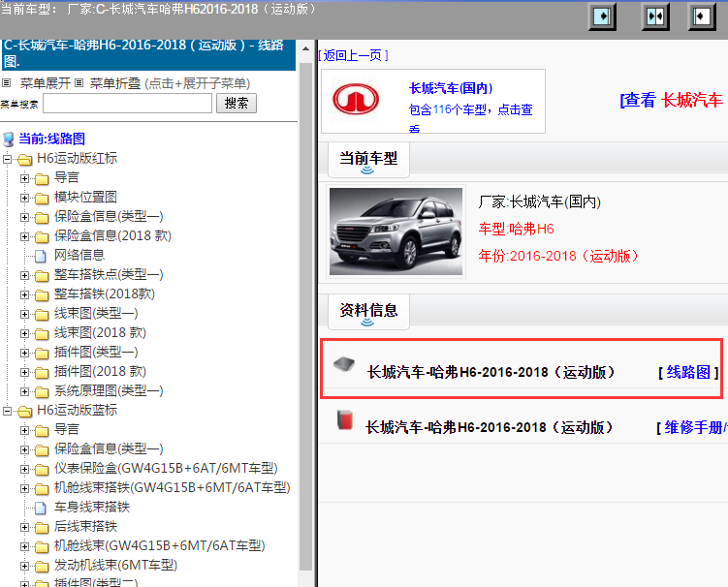
Task: Expand the 发动机线束(6MT车型) node
Action: [x=24, y=566]
